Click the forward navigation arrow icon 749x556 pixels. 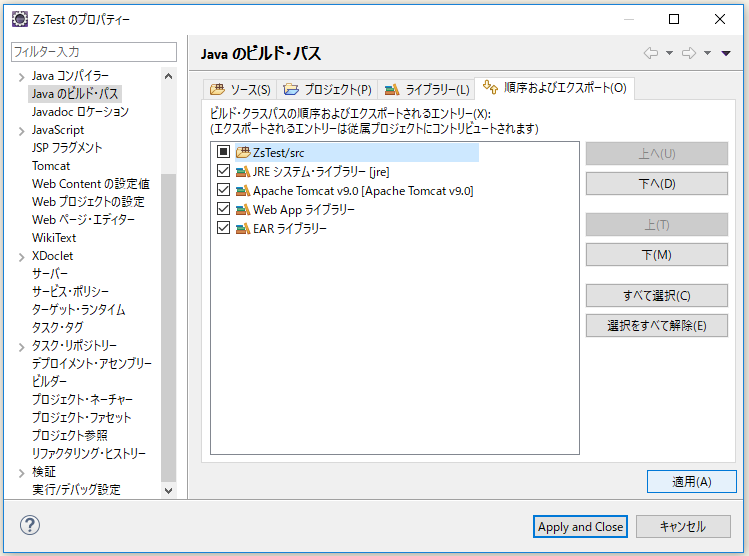689,53
